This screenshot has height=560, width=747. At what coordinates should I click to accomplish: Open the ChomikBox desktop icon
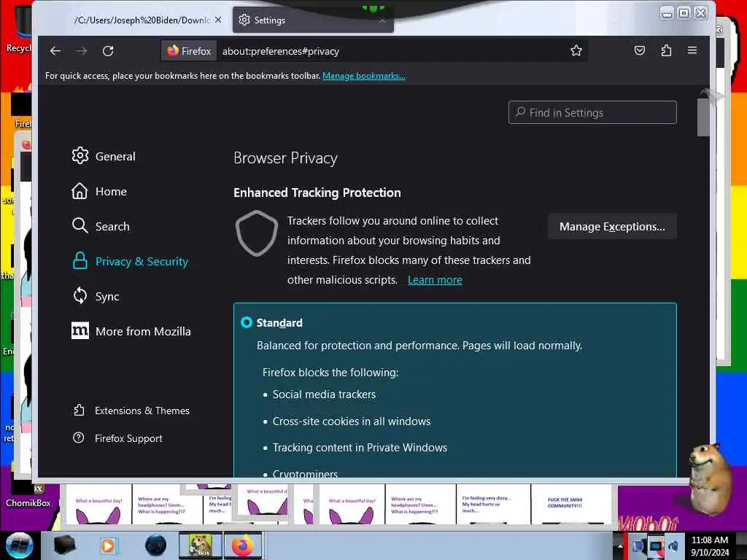click(28, 493)
